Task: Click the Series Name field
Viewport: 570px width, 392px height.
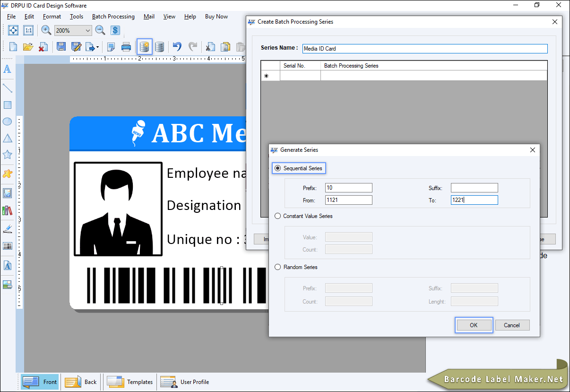Action: [x=424, y=48]
